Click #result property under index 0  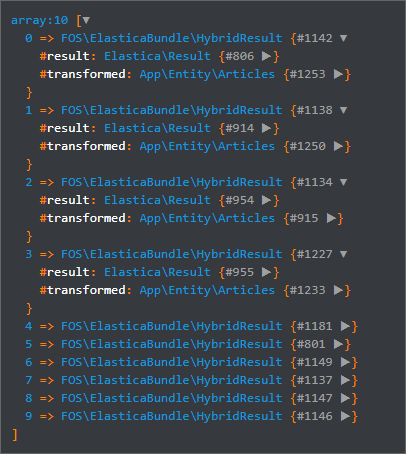[65, 56]
